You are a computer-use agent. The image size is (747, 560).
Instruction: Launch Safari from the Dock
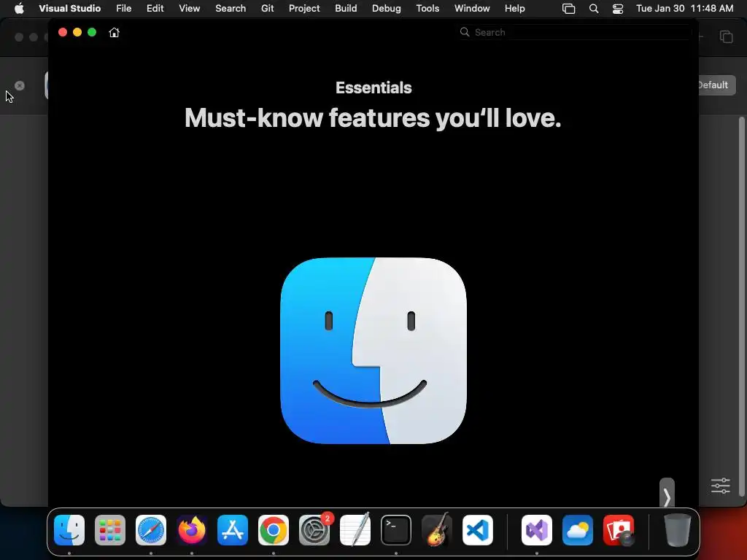pyautogui.click(x=151, y=530)
